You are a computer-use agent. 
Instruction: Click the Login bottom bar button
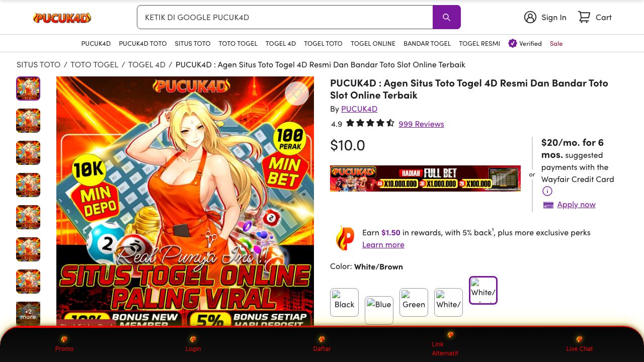point(193,344)
